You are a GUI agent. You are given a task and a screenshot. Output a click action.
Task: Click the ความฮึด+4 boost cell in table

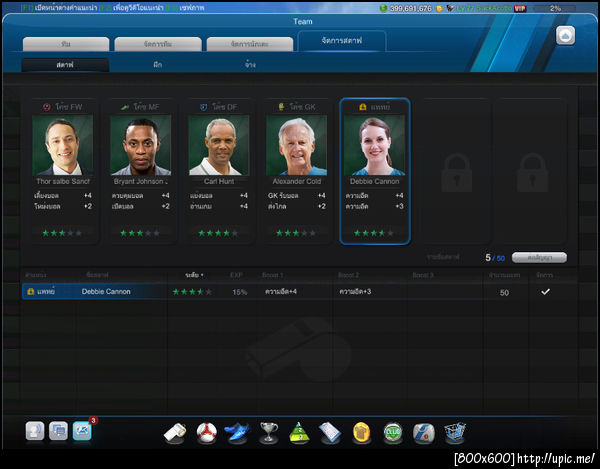click(x=280, y=291)
